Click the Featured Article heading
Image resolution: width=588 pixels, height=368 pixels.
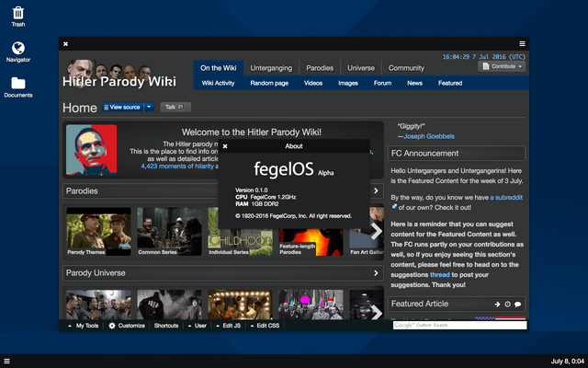[x=419, y=304]
